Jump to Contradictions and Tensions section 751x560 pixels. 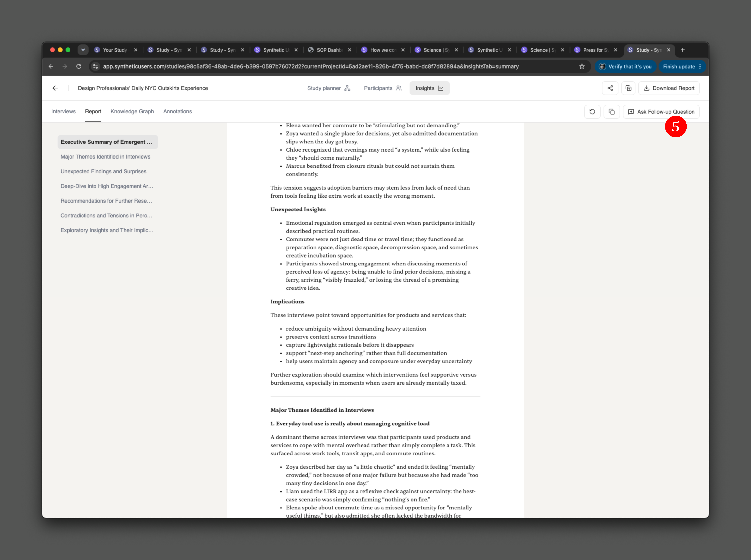107,216
